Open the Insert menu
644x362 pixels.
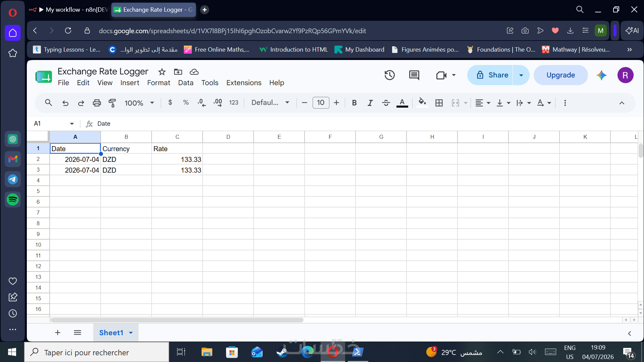(x=130, y=83)
